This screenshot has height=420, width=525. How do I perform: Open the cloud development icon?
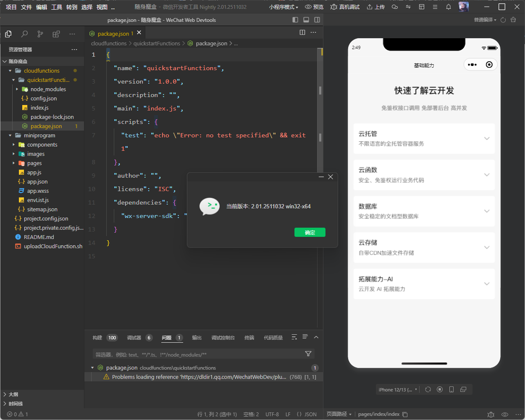click(394, 7)
